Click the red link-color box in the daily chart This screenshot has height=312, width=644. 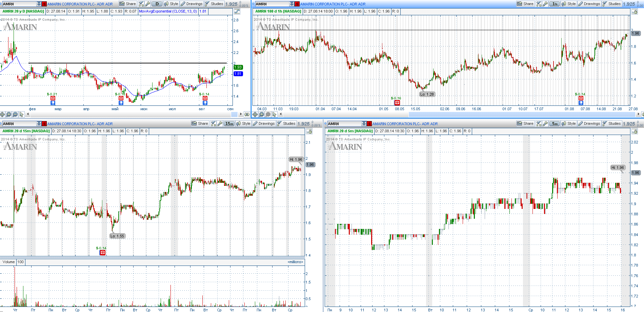[x=44, y=4]
